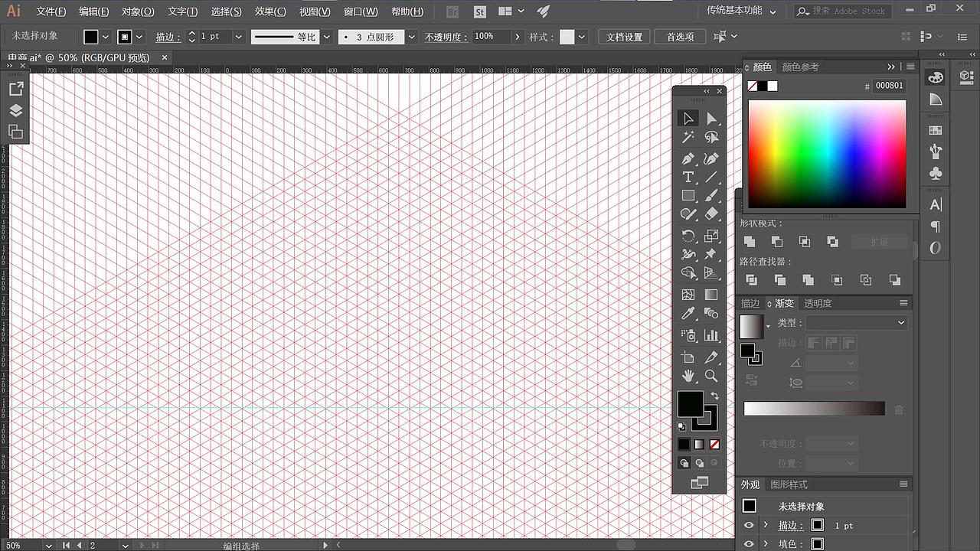The image size is (980, 551).
Task: Click the hex color field 000801
Action: click(x=890, y=86)
